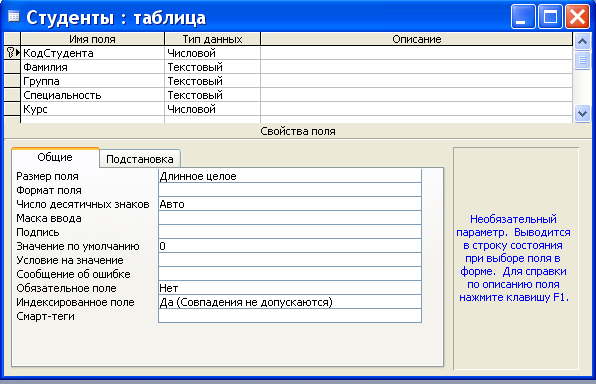Click the row selector for Фамилия
Image resolution: width=596 pixels, height=384 pixels.
click(x=12, y=67)
